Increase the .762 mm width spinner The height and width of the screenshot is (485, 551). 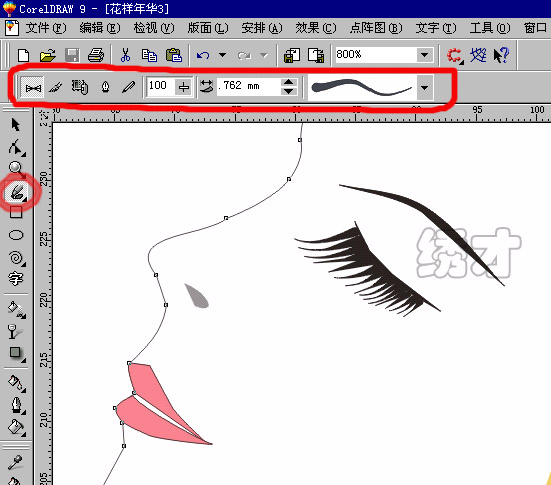(289, 82)
